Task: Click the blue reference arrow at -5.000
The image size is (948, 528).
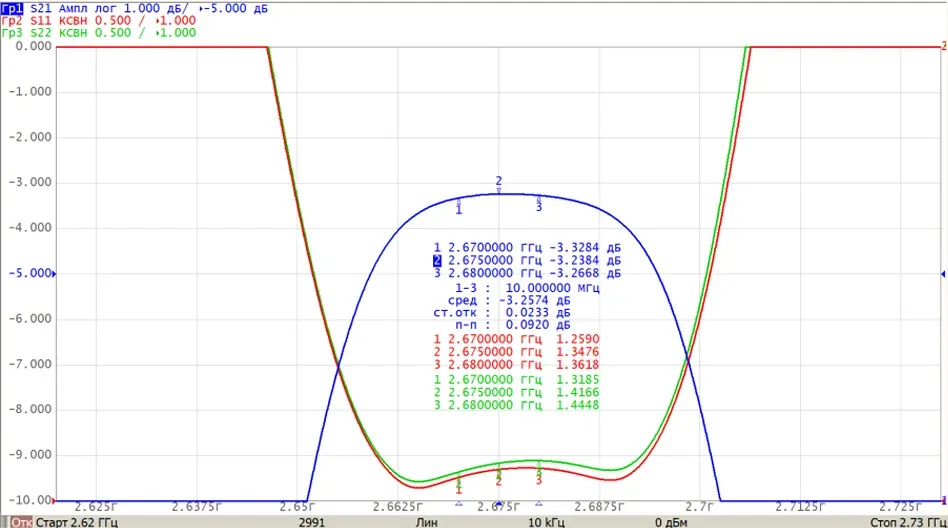Action: click(54, 274)
